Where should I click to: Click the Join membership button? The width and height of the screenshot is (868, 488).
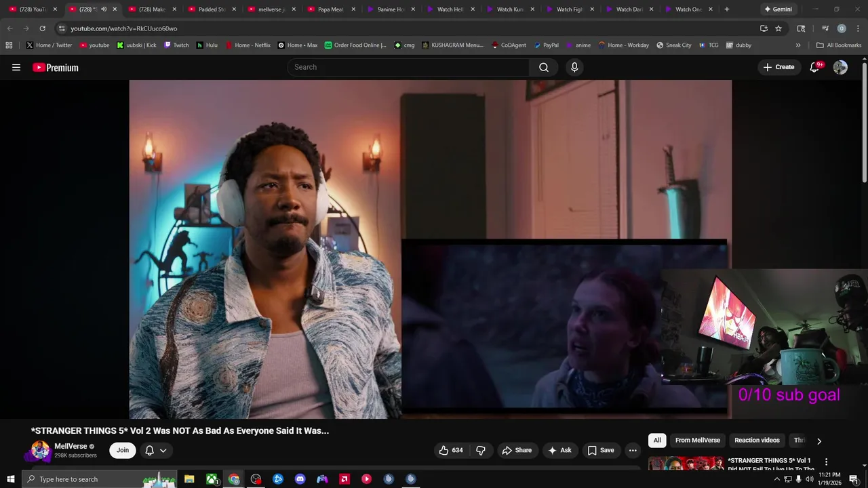point(123,450)
